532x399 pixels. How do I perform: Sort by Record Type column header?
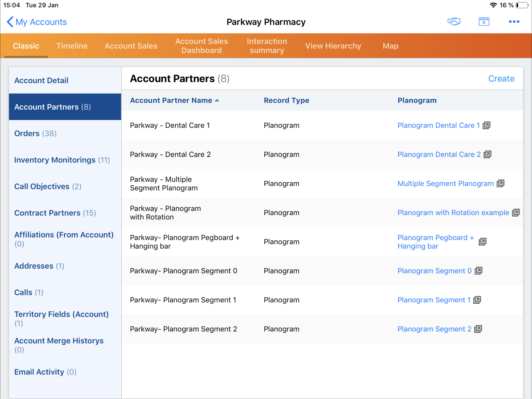click(x=286, y=100)
